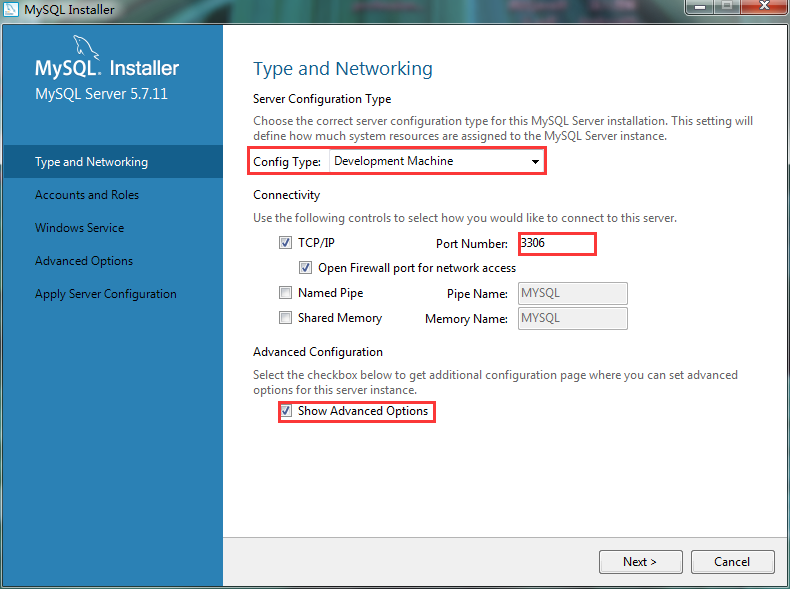Go to Apply Server Configuration step
This screenshot has height=589, width=790.
tap(106, 294)
